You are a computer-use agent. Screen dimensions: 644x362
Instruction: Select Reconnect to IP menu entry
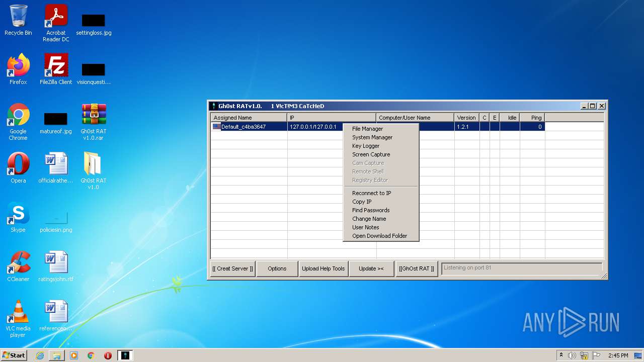381,193
